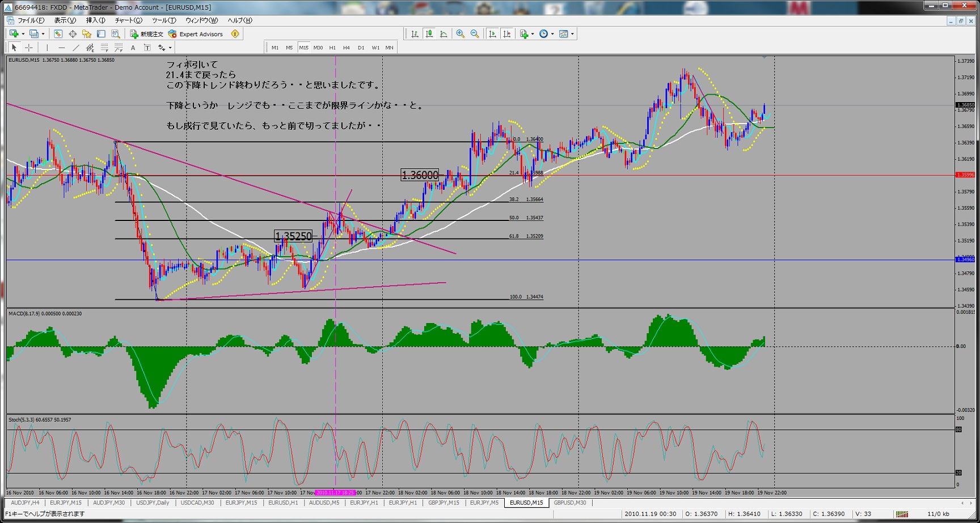Expand the Arrows tool dropdown

170,48
